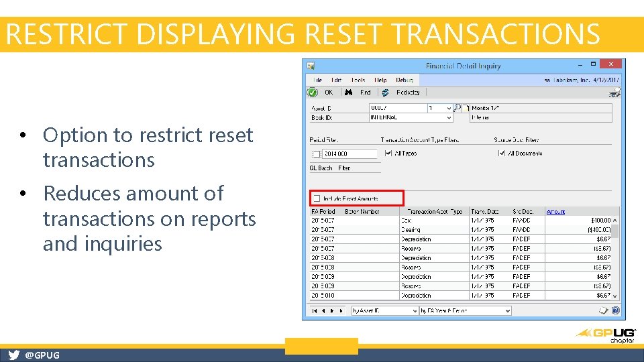This screenshot has height=362, width=644.
Task: Click the note icon beside Asset ID
Action: click(x=466, y=109)
